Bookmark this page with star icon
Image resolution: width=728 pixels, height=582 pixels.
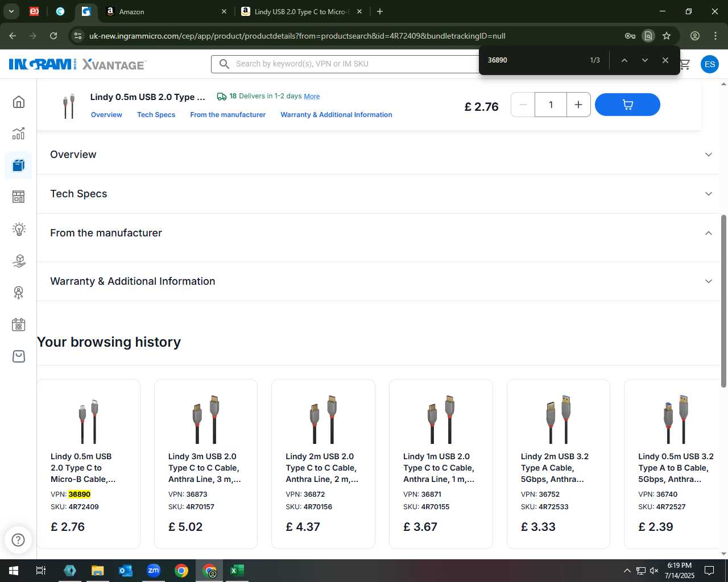667,36
